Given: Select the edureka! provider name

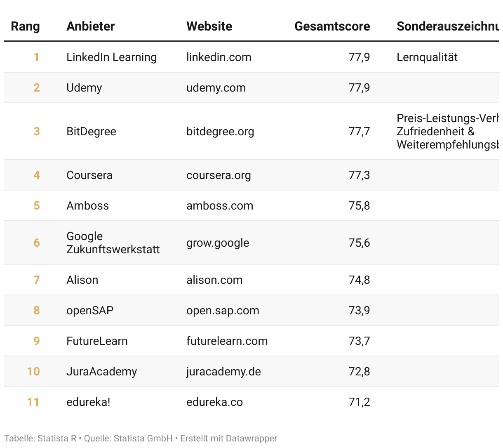Looking at the screenshot, I should click(88, 402).
